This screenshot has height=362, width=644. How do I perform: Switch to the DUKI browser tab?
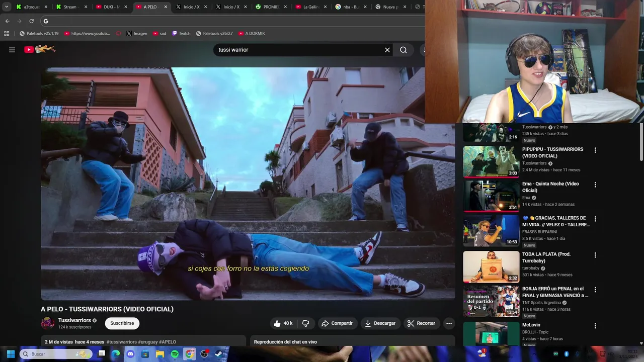coord(111,7)
